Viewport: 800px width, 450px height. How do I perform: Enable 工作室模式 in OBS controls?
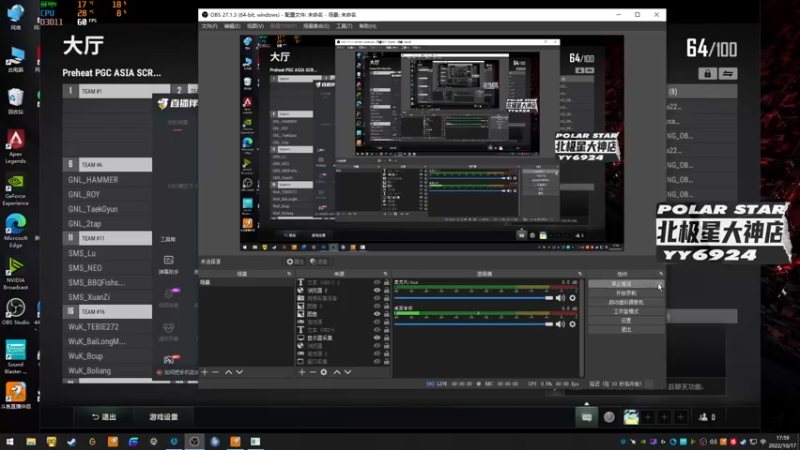tap(626, 311)
